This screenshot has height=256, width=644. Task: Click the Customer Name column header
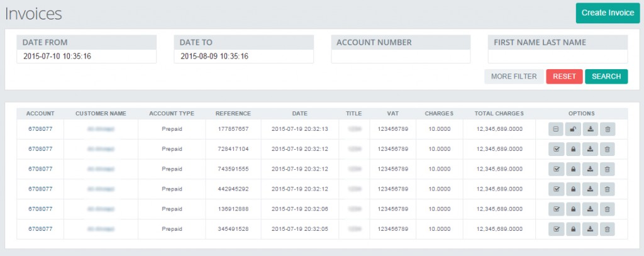tap(101, 114)
